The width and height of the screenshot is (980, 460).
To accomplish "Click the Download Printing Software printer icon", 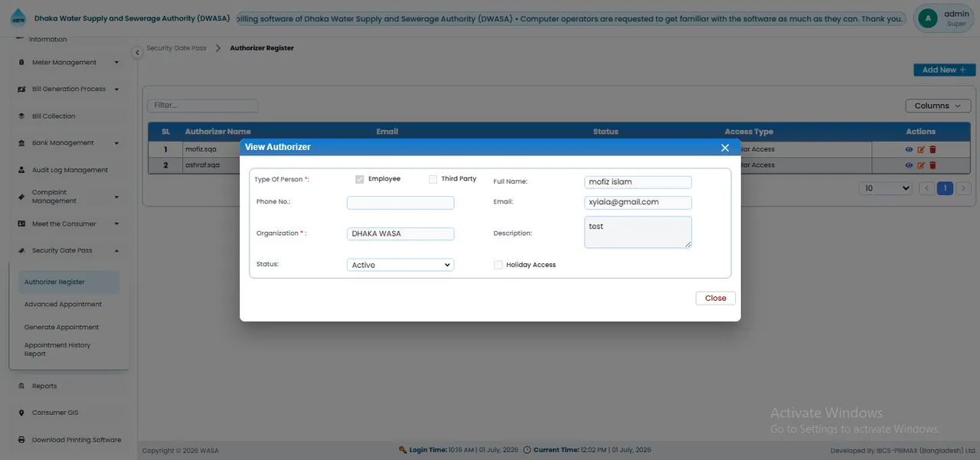I will [21, 440].
